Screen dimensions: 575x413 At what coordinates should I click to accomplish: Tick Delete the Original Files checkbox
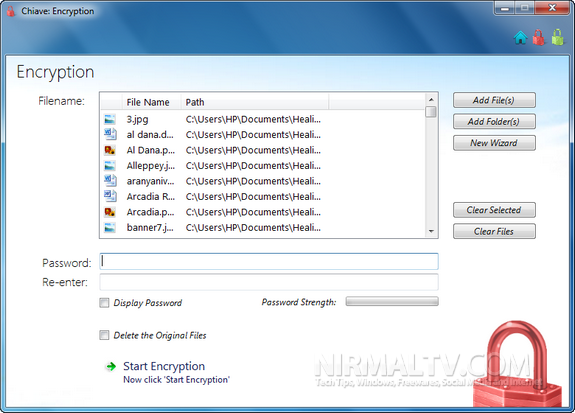(104, 335)
